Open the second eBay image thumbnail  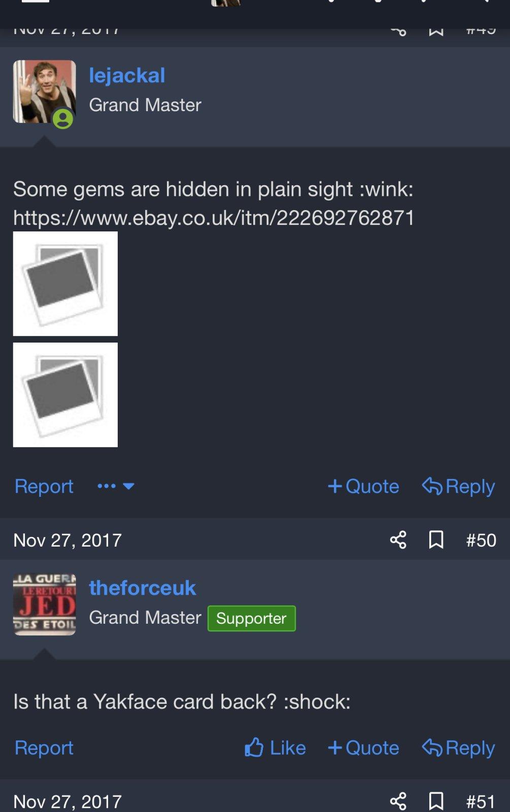[x=65, y=395]
